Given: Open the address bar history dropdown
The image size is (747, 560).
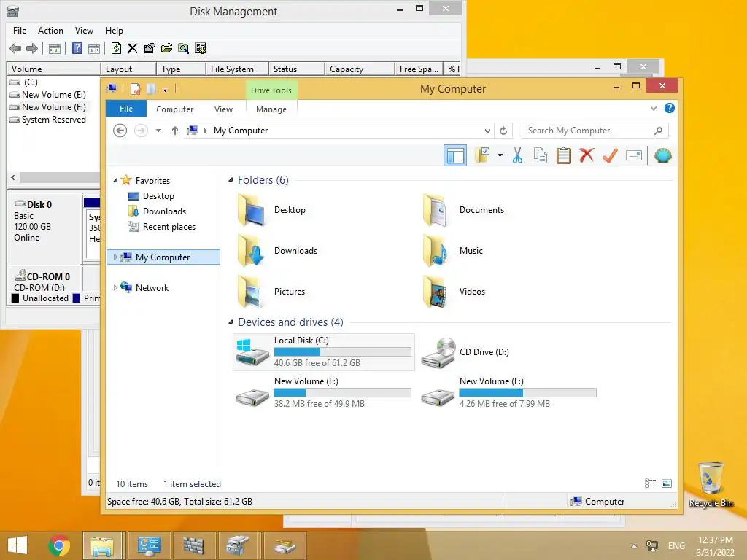Looking at the screenshot, I should [x=487, y=131].
